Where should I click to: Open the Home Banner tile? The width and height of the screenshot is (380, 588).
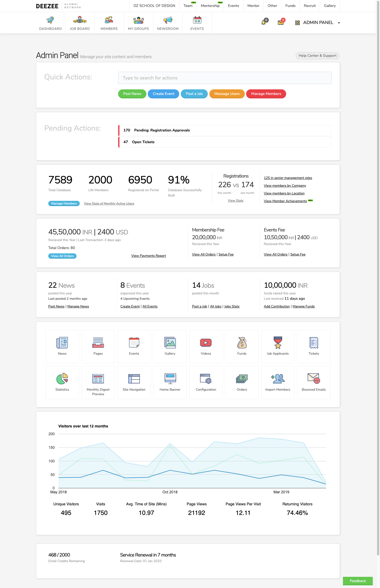pyautogui.click(x=170, y=382)
